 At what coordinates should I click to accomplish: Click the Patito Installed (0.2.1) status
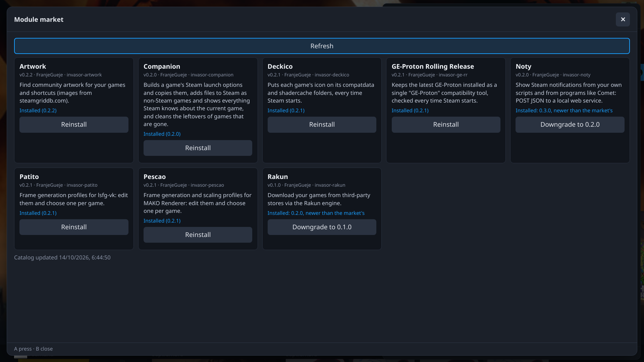[38, 213]
